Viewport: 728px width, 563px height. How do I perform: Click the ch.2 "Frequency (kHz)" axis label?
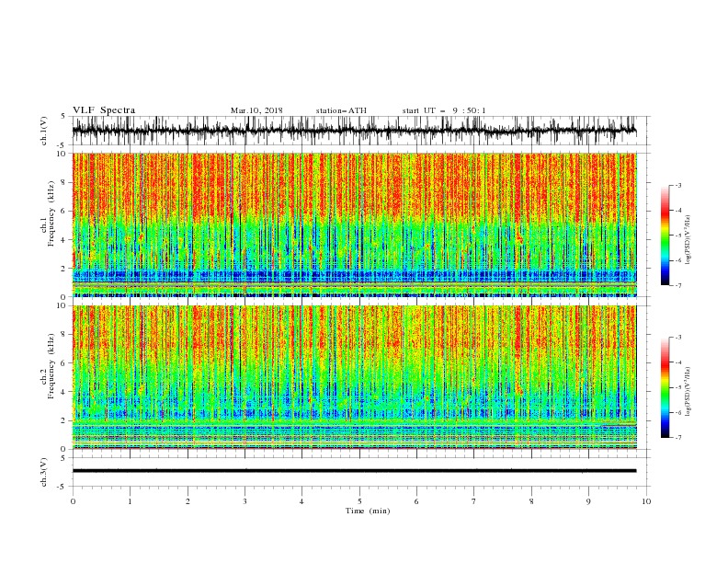[x=51, y=366]
